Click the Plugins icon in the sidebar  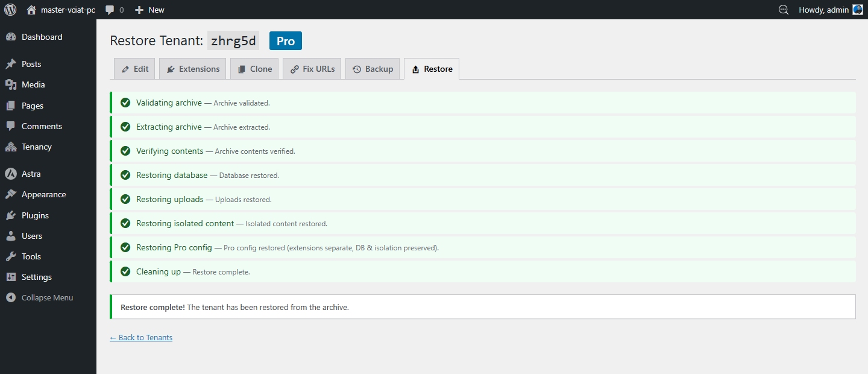click(11, 215)
